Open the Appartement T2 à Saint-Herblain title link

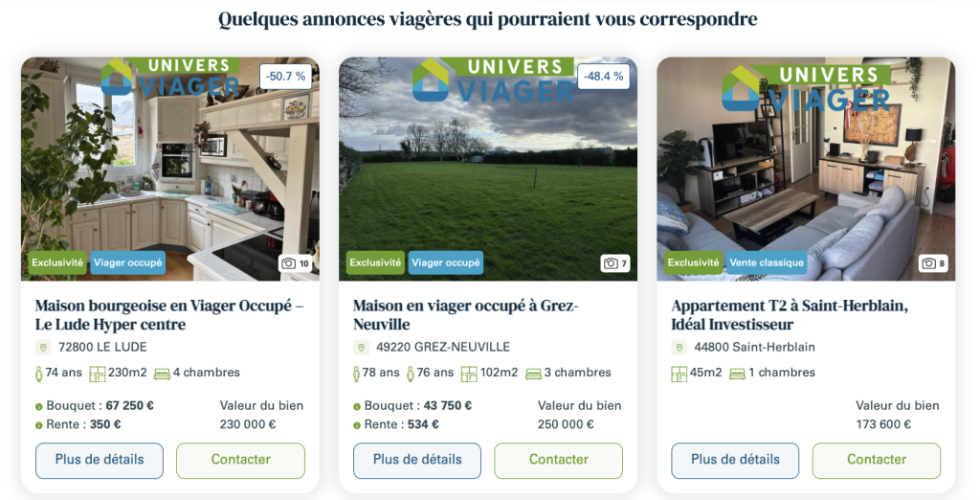[790, 315]
